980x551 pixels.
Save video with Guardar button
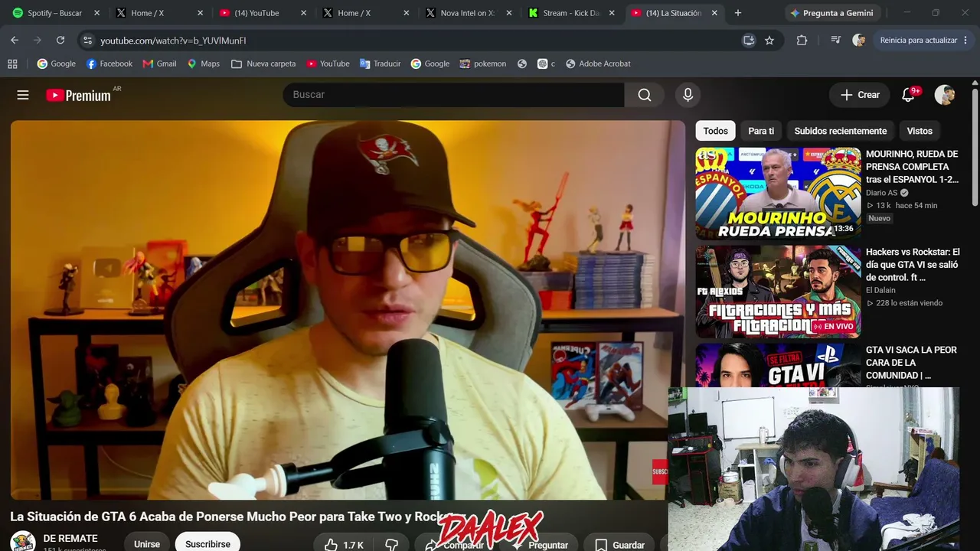(621, 544)
